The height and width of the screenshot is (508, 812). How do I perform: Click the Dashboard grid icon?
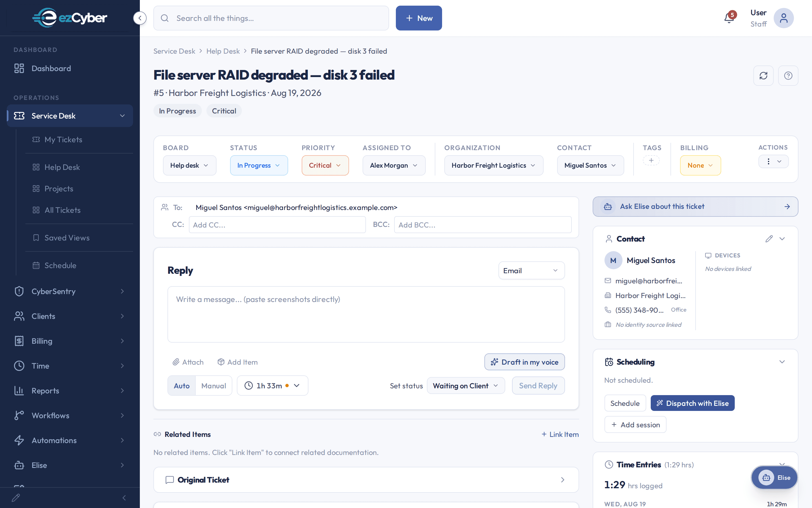click(19, 69)
